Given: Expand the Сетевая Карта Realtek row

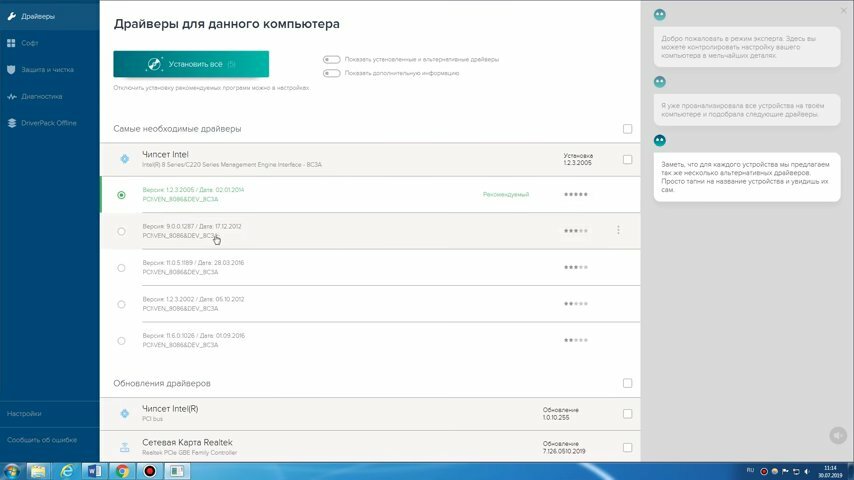Looking at the screenshot, I should coord(370,447).
